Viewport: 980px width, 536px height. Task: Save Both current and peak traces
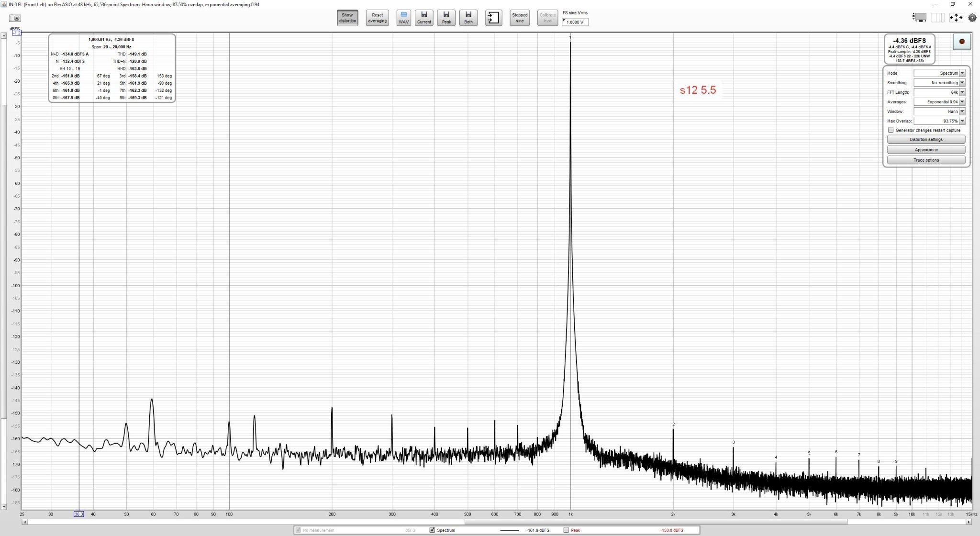tap(468, 18)
